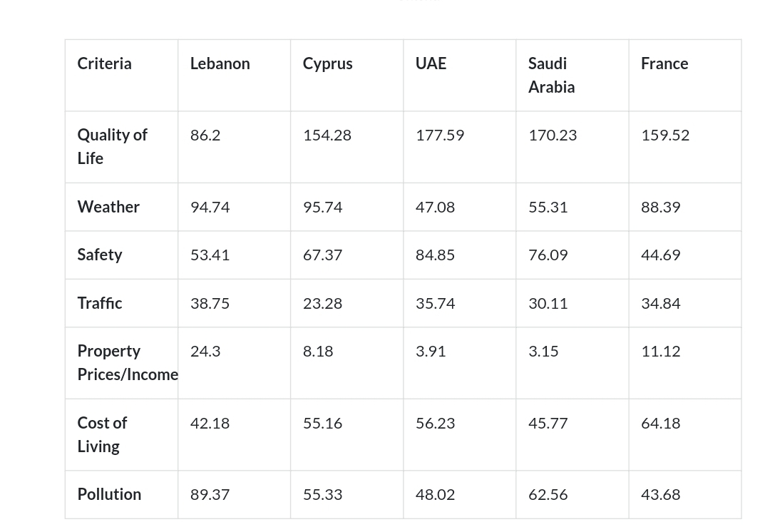The height and width of the screenshot is (532, 770).
Task: Select the Property Prices/Income row label
Action: [128, 363]
